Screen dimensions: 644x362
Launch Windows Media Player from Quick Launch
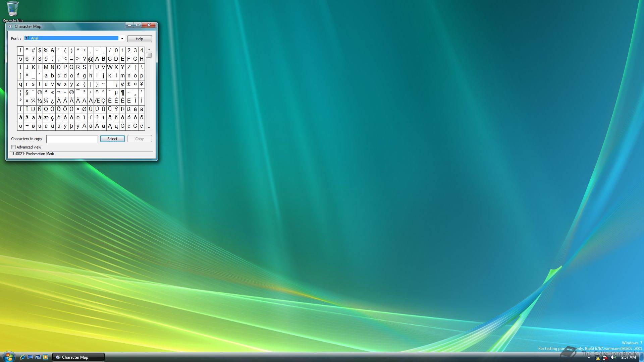click(x=46, y=357)
